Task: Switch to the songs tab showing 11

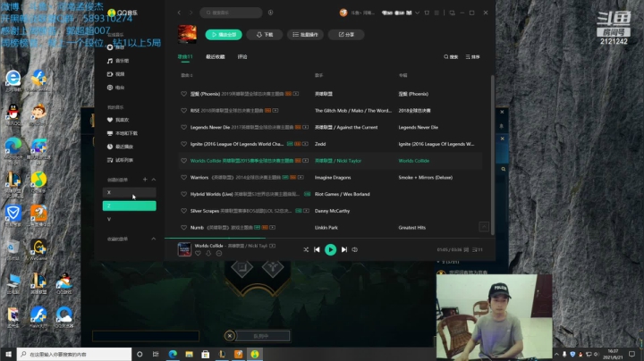Action: pyautogui.click(x=185, y=57)
